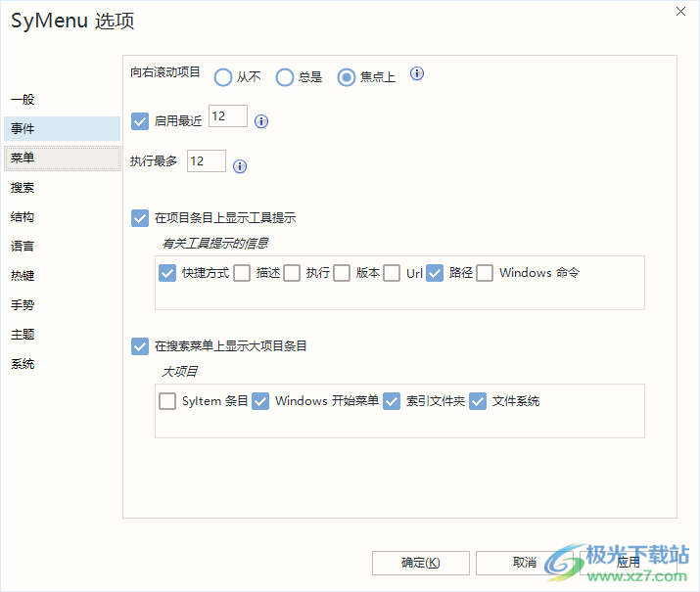Select the 从不 radio button

click(x=223, y=77)
